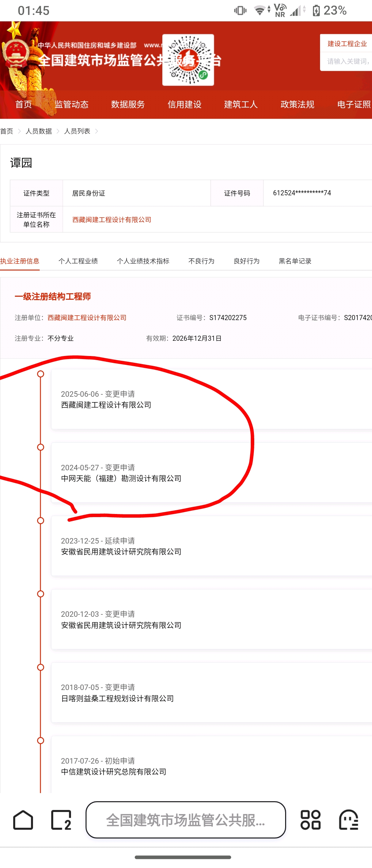This screenshot has width=372, height=868.
Task: Tap the national emblem logo
Action: coord(16,54)
